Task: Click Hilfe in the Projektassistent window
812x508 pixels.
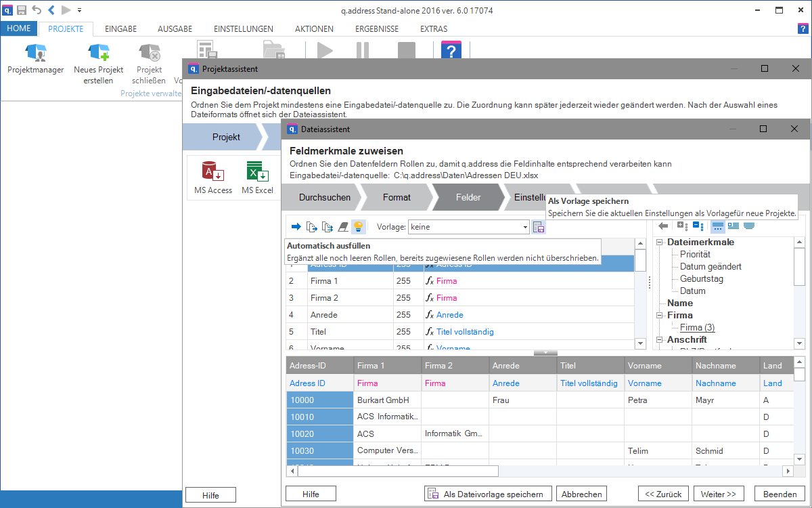Action: tap(211, 496)
